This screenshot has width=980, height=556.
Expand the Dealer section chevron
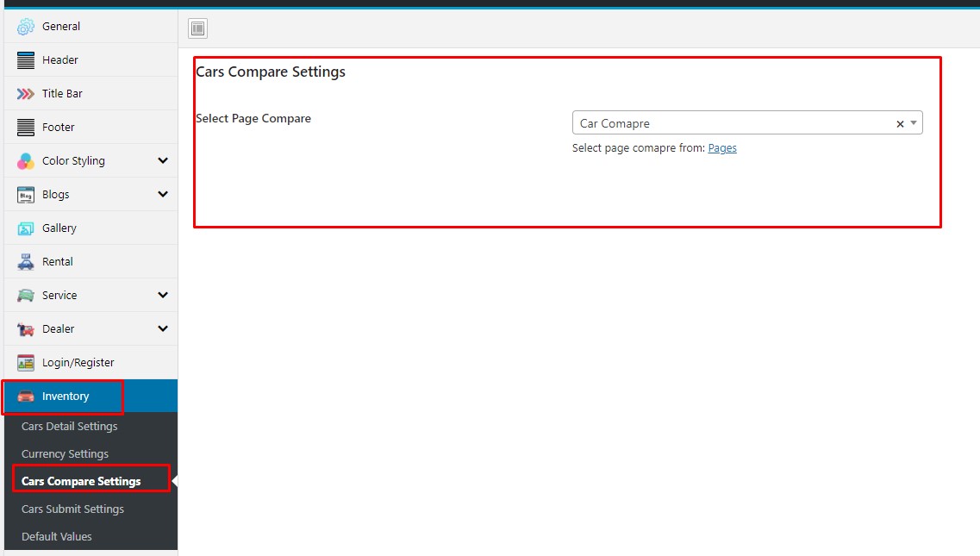click(163, 329)
